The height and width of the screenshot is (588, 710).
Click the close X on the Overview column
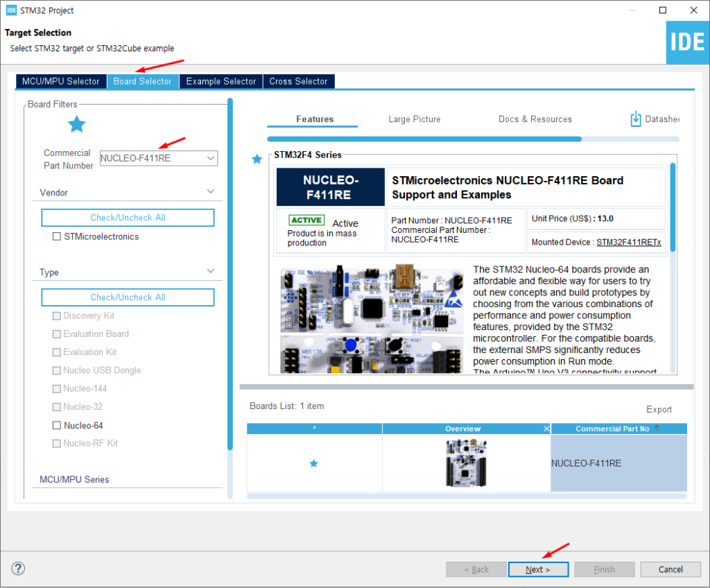click(x=546, y=429)
